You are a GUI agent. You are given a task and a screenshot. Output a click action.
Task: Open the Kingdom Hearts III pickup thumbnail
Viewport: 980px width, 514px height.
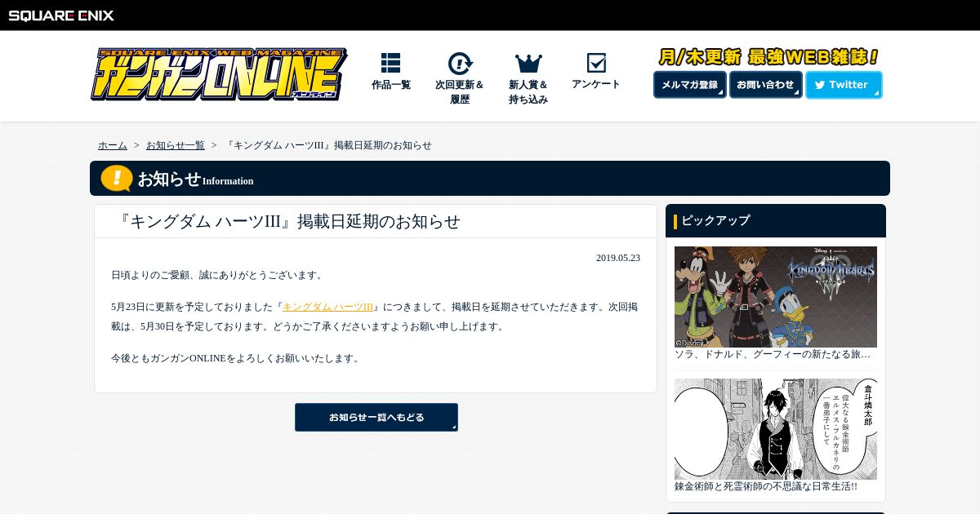[x=776, y=297]
